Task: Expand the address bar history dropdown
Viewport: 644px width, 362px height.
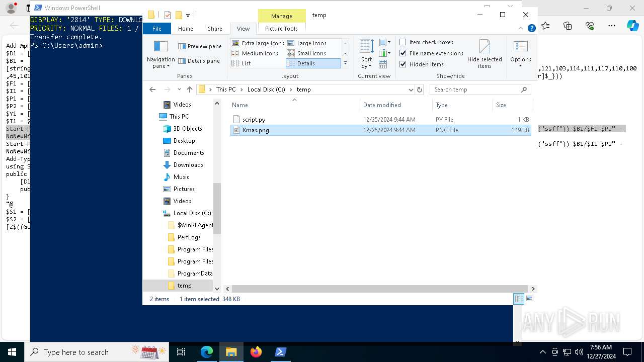Action: click(411, 89)
